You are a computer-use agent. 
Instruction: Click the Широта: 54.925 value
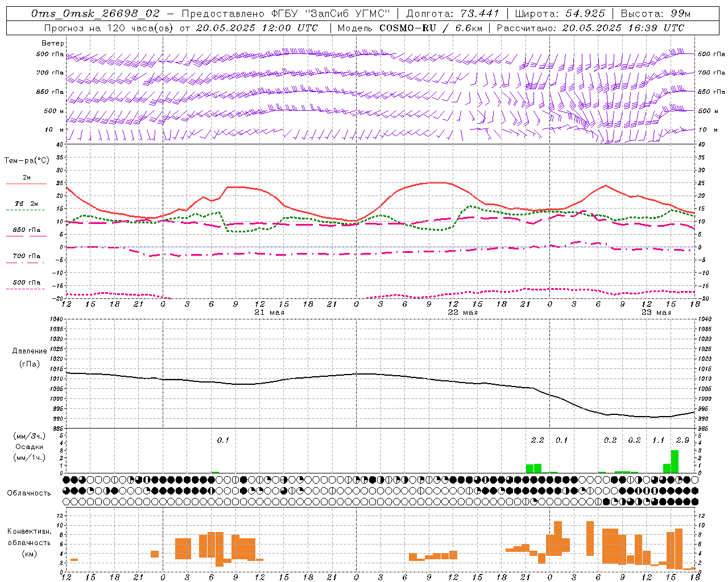click(x=560, y=13)
